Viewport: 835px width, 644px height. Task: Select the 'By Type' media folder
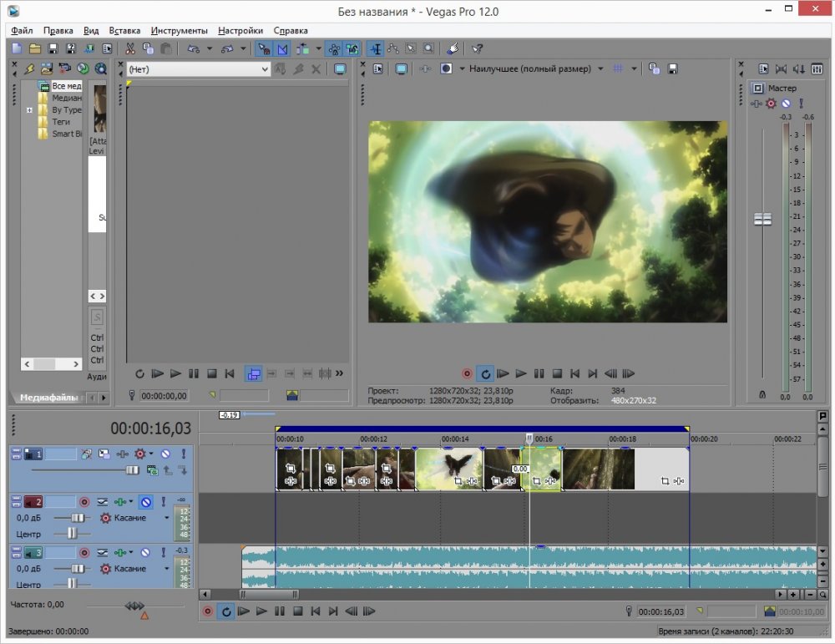66,109
